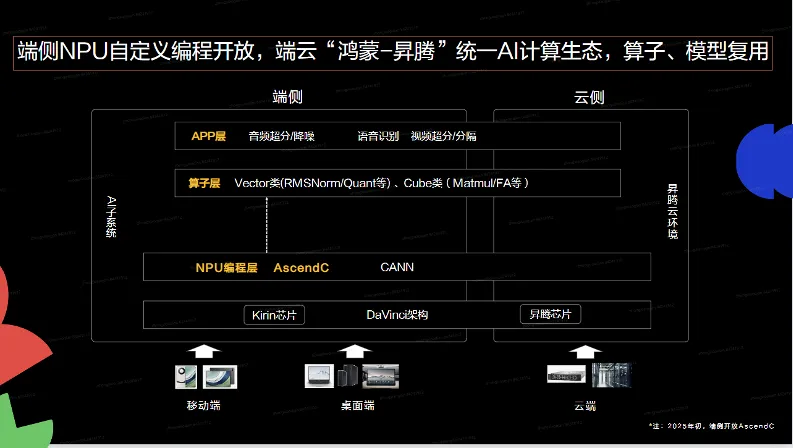The image size is (794, 448).
Task: Select the tablet image under 移动端
Action: [x=220, y=377]
